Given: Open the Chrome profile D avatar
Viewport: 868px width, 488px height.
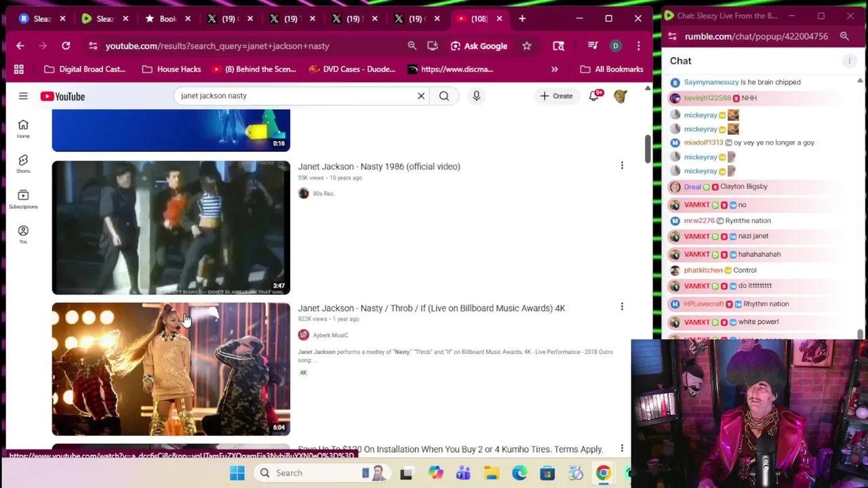Looking at the screenshot, I should coord(616,45).
